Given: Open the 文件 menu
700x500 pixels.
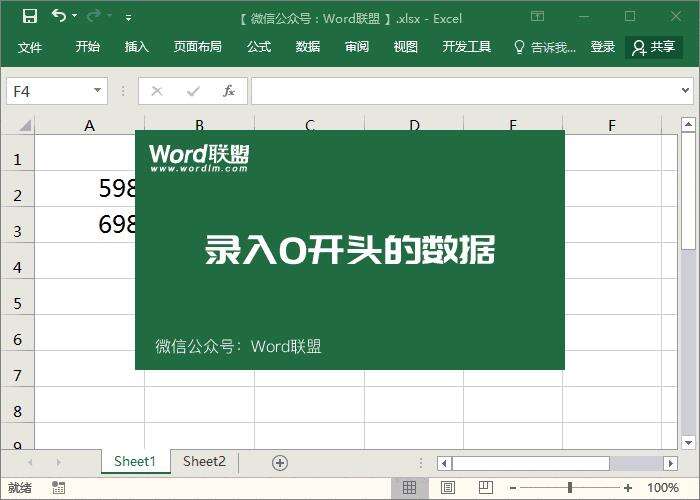Looking at the screenshot, I should (30, 47).
